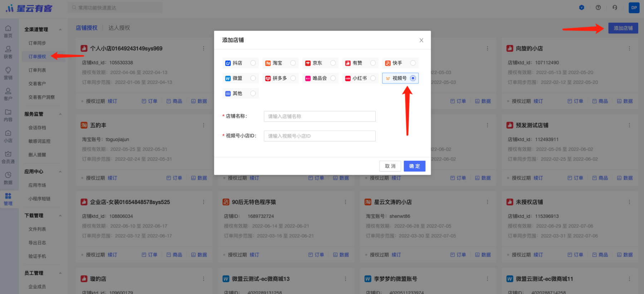
Task: Open 小店 sidebar section
Action: [8, 136]
